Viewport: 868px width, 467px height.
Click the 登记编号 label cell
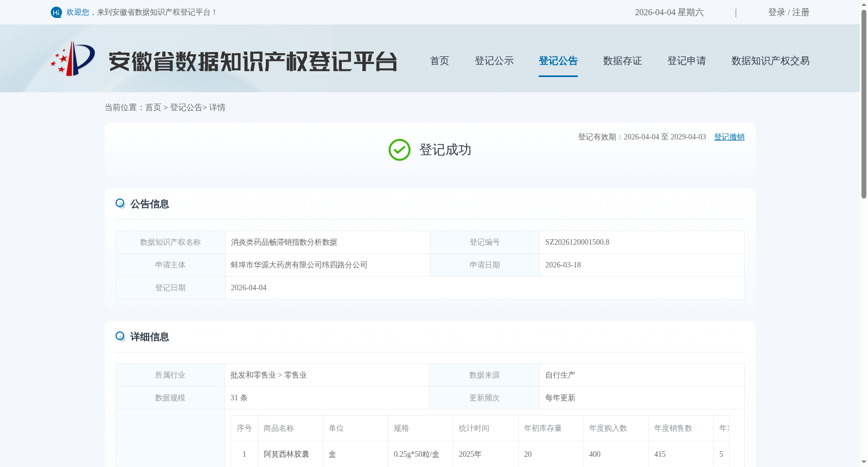484,242
